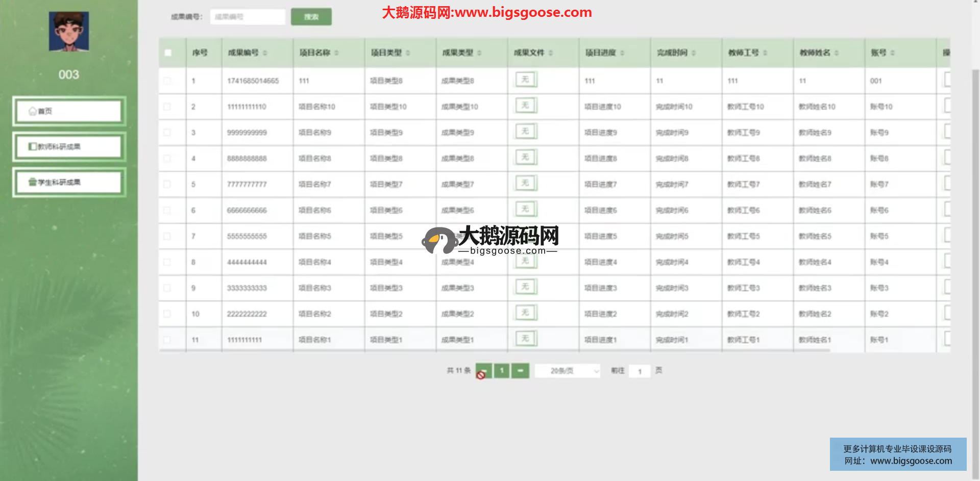Viewport: 980px width, 481px height.
Task: Sort by 项目进度 using its sort icon
Action: [622, 53]
